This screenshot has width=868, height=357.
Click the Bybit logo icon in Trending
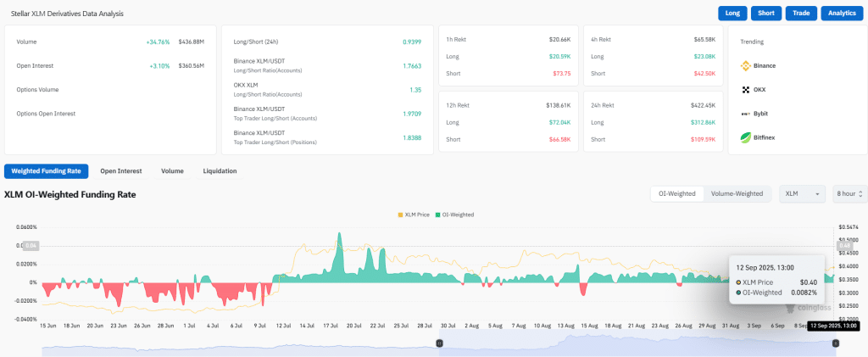coord(746,113)
